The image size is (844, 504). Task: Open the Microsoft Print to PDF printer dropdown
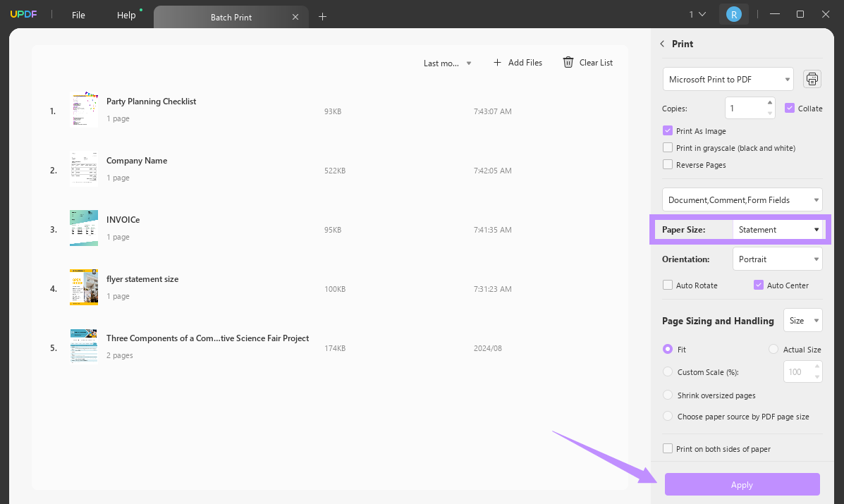(x=728, y=80)
